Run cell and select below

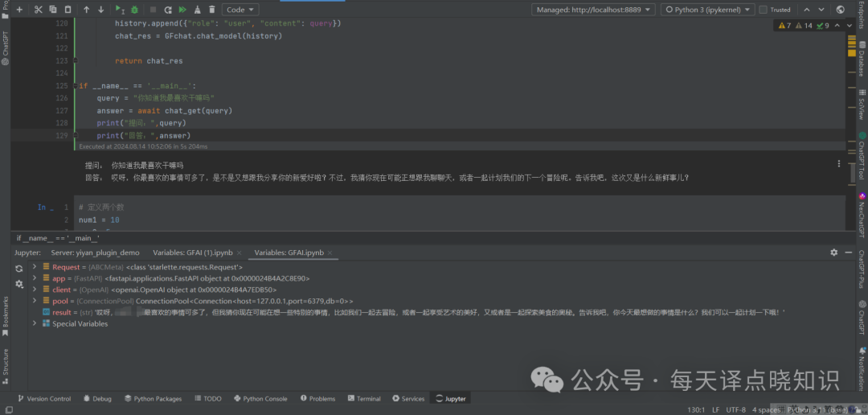120,10
